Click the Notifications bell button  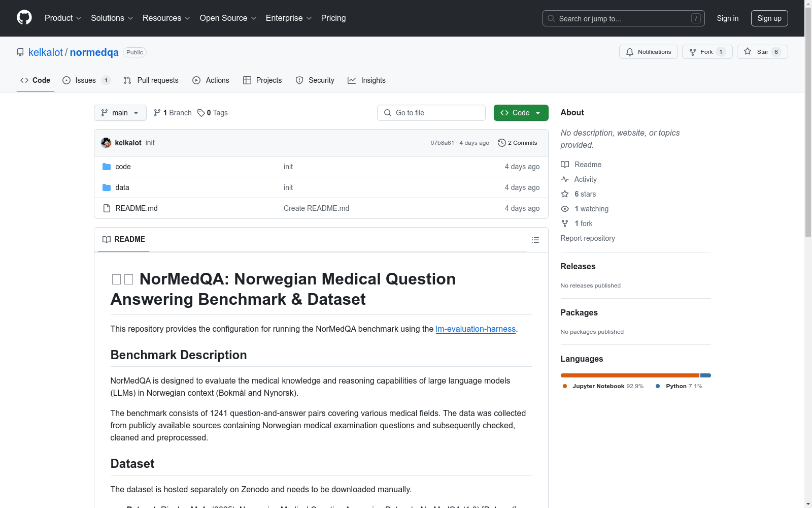(x=649, y=52)
